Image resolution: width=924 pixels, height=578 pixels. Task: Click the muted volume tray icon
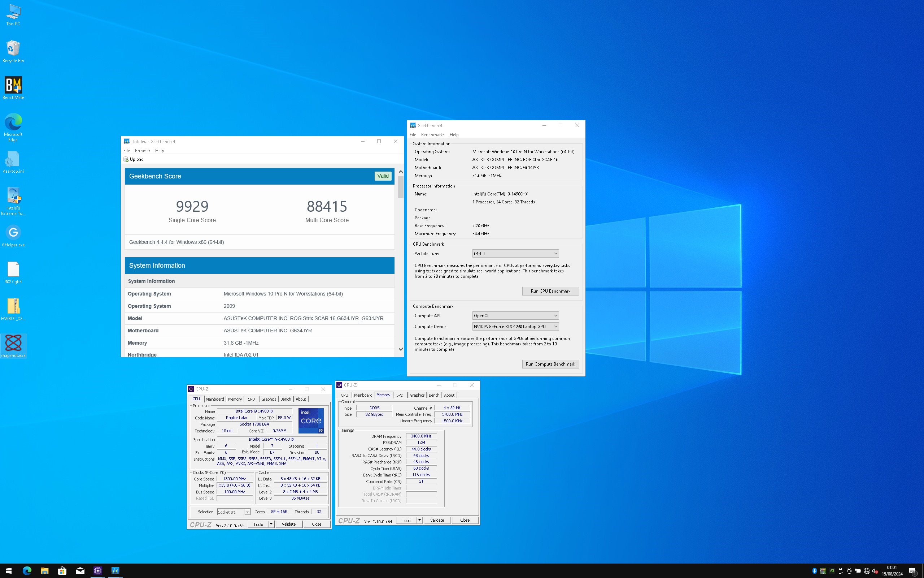click(x=875, y=571)
